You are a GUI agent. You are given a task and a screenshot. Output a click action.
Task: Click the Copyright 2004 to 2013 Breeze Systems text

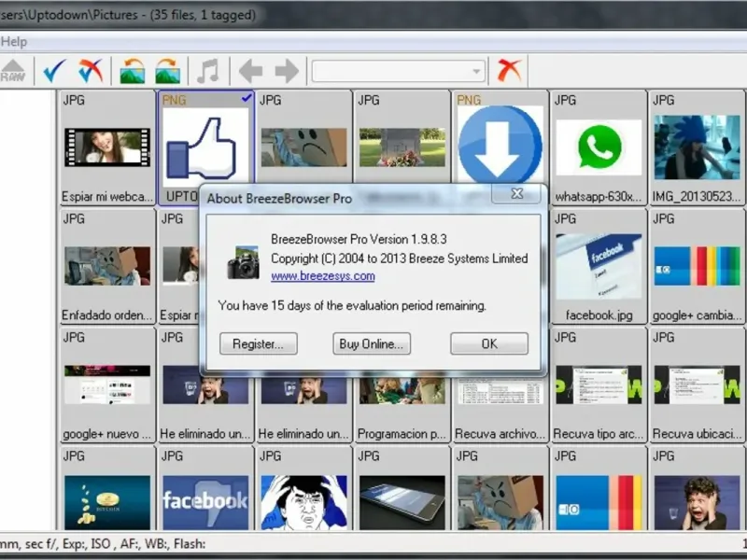(400, 259)
